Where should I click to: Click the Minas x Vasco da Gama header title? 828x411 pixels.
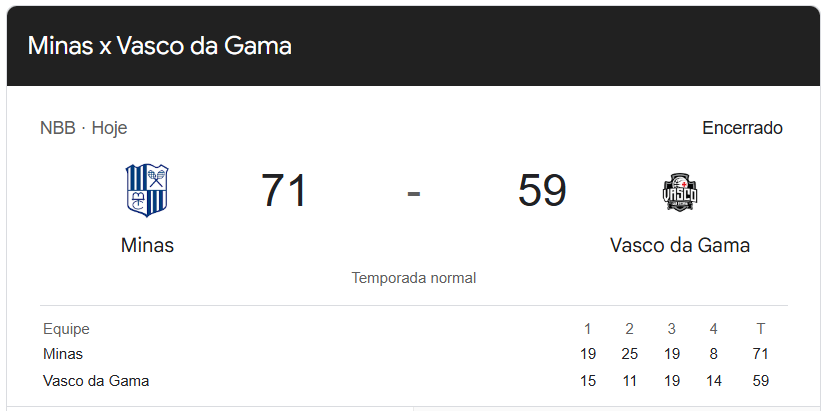(160, 46)
